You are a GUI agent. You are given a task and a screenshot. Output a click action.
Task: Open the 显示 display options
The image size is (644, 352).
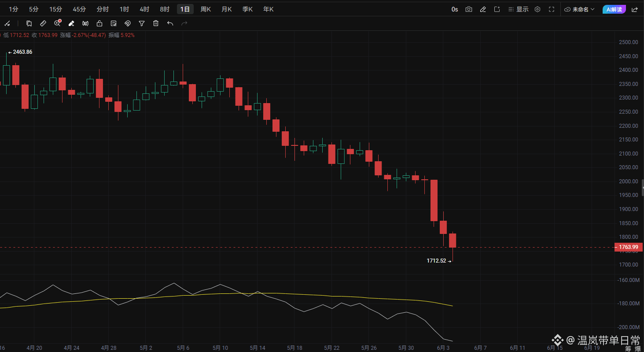518,9
